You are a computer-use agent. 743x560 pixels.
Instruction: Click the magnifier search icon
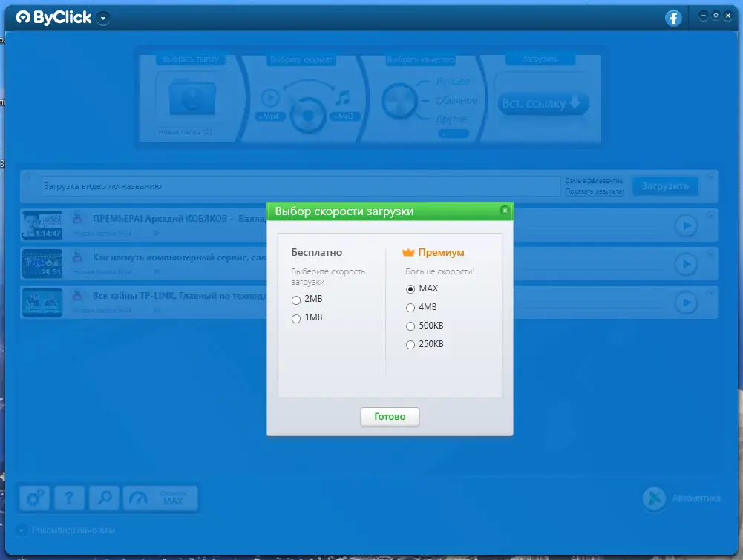coord(104,498)
